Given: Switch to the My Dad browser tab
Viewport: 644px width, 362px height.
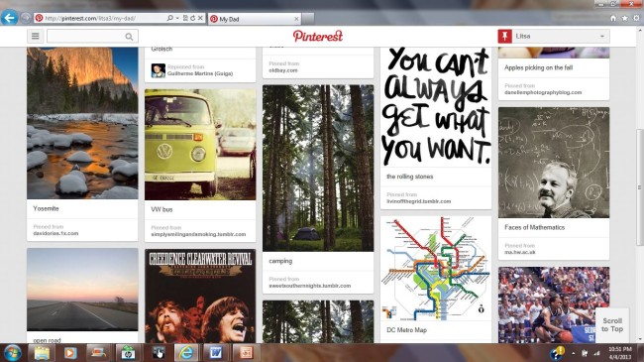Looking at the screenshot, I should click(255, 19).
